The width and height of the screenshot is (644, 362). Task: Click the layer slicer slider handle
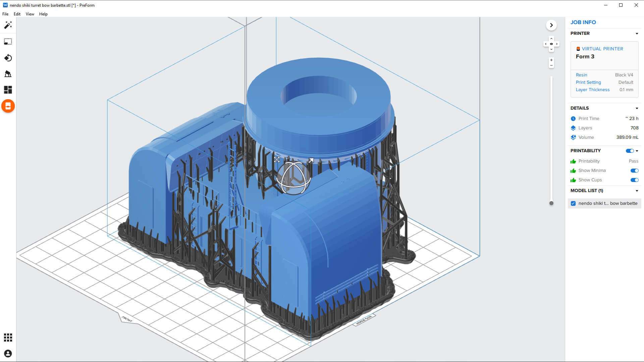point(551,203)
